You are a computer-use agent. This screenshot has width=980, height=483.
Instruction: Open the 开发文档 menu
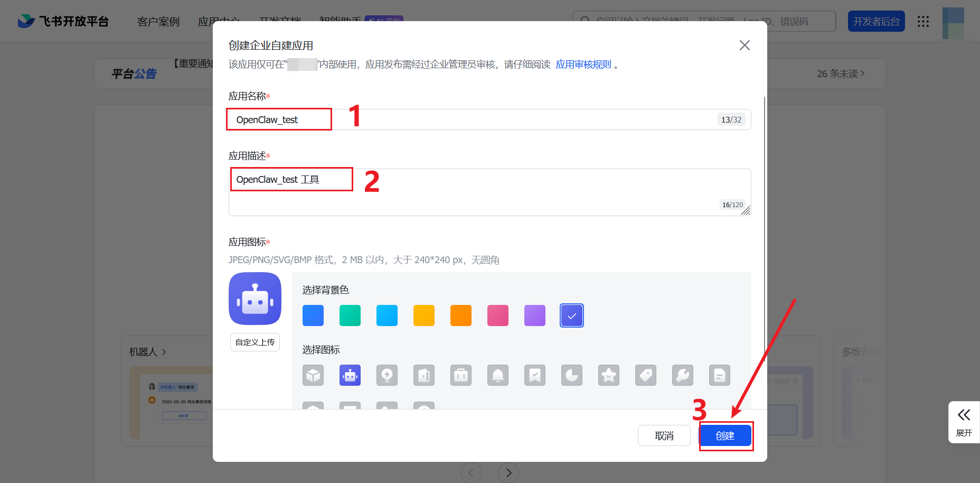279,22
